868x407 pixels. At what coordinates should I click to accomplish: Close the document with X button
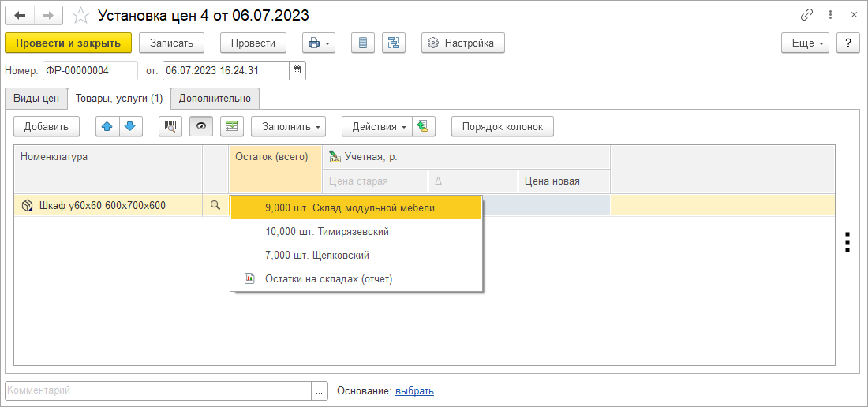click(x=853, y=16)
